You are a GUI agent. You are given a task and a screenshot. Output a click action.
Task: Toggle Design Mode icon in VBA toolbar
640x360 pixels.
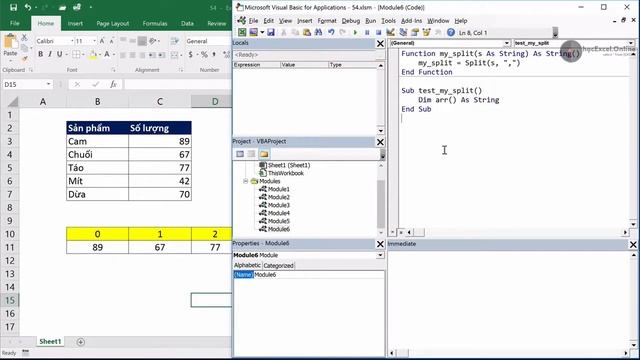tap(391, 32)
